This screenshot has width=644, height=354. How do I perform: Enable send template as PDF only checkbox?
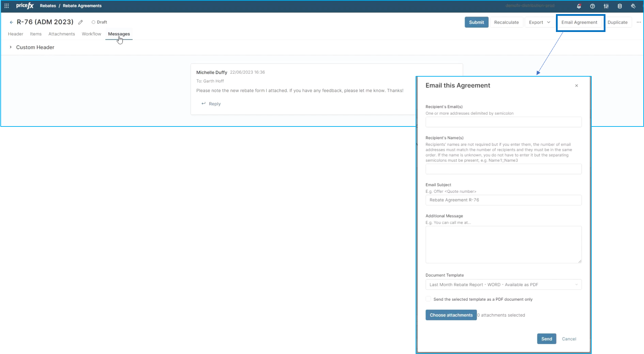(x=428, y=299)
